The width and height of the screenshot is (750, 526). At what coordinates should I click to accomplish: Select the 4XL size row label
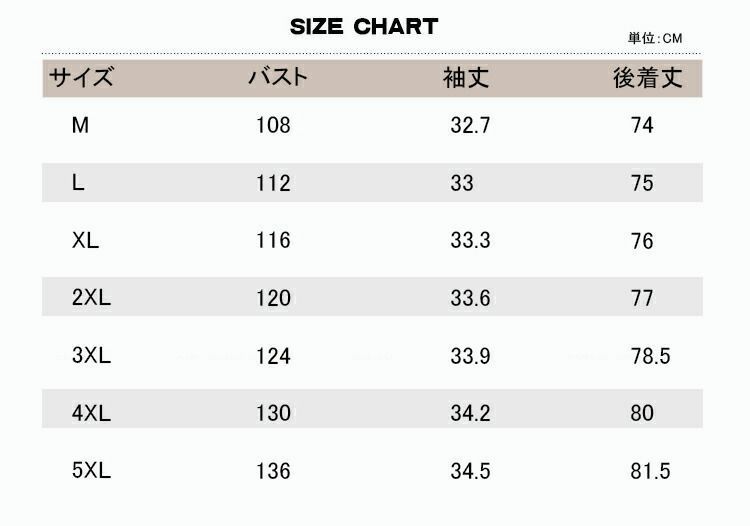91,413
